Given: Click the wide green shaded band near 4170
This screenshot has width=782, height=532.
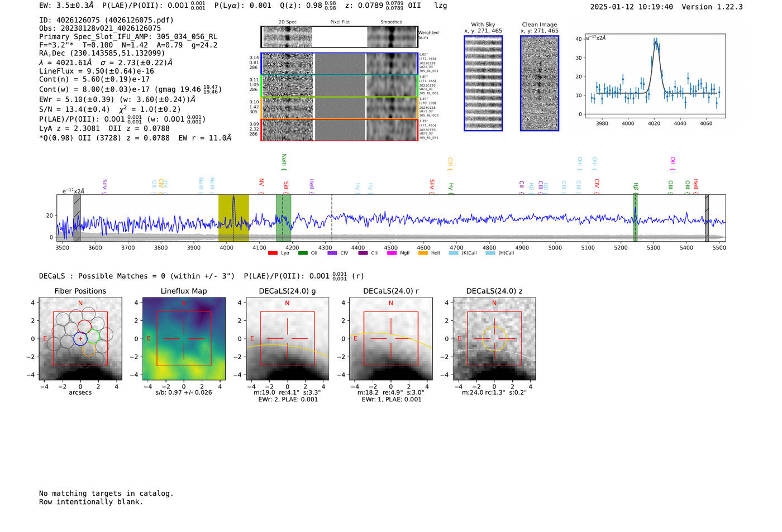Looking at the screenshot, I should pos(283,218).
